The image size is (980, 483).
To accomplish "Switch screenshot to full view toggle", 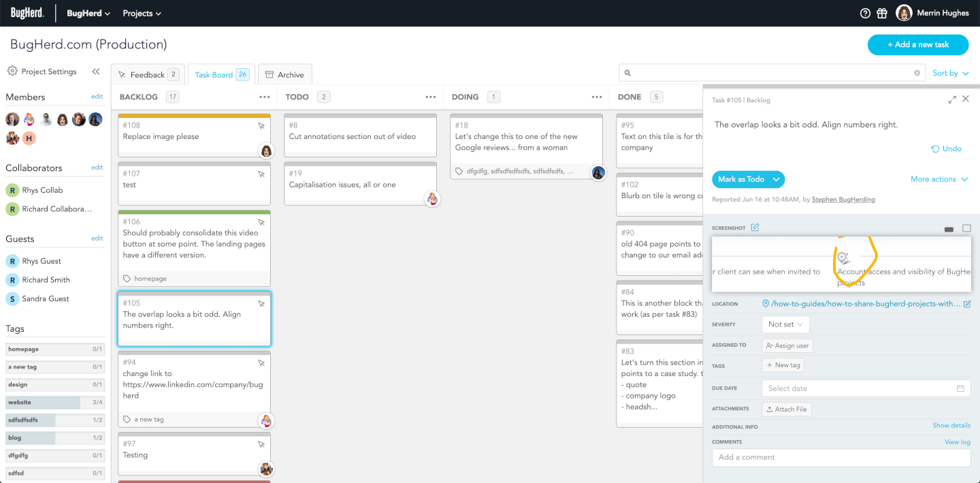I will pyautogui.click(x=966, y=229).
